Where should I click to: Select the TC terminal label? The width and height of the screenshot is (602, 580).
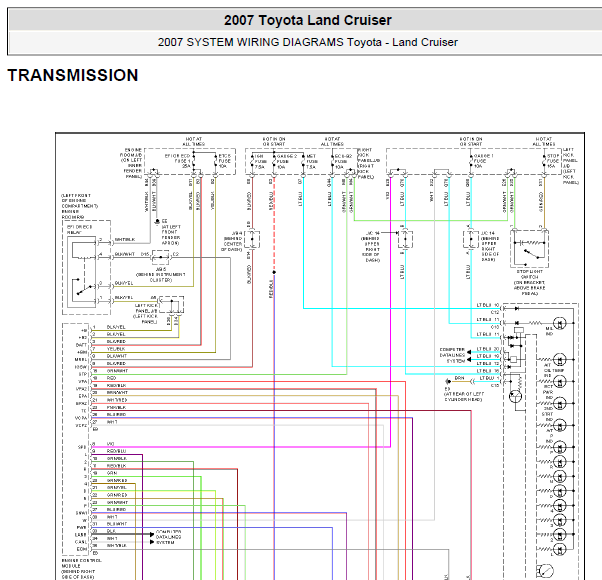click(84, 411)
